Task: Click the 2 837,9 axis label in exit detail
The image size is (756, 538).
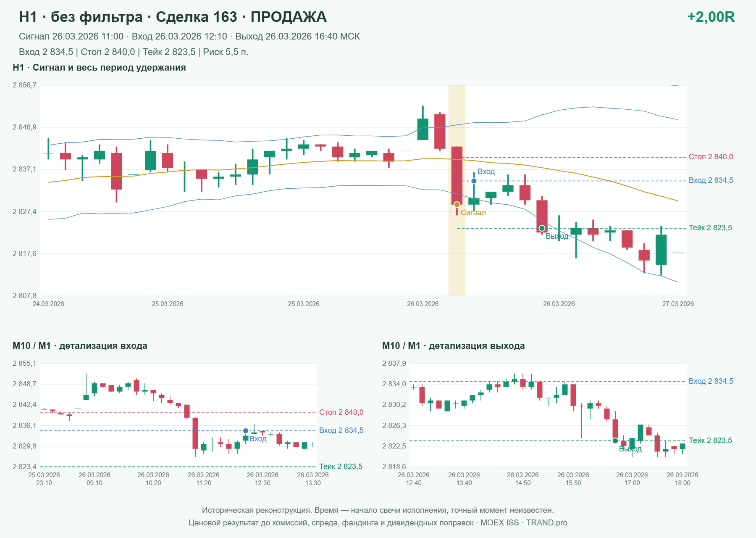Action: tap(394, 364)
